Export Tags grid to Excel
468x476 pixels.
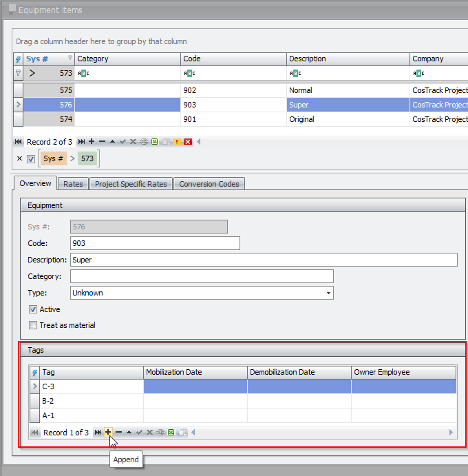(171, 433)
